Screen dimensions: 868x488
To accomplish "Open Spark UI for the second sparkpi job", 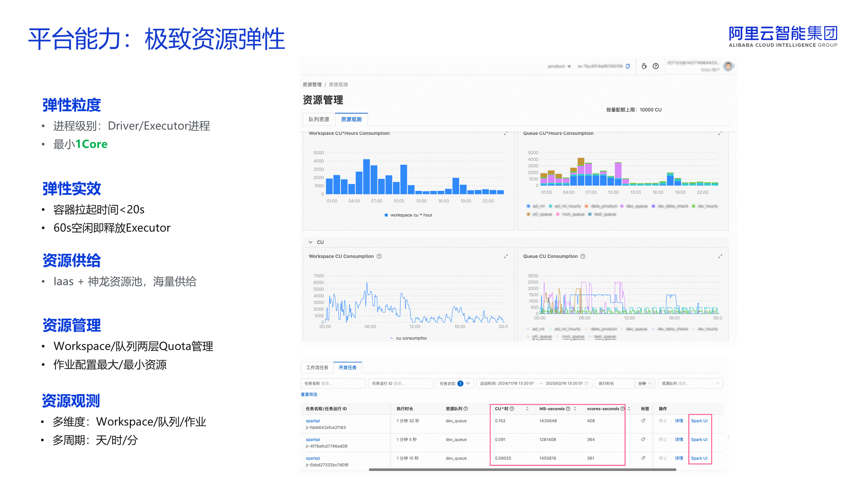I will [699, 440].
